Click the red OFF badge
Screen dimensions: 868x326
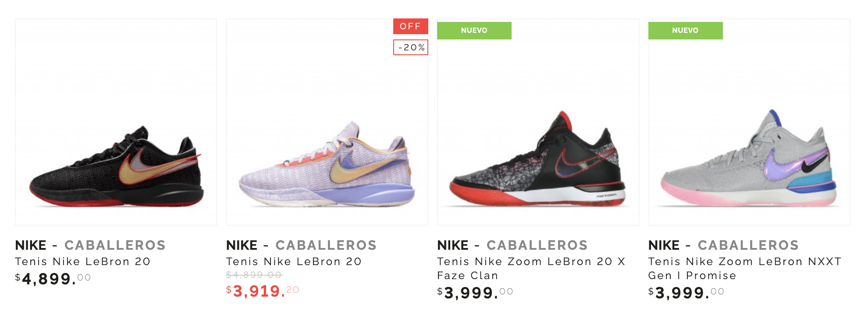click(x=411, y=26)
